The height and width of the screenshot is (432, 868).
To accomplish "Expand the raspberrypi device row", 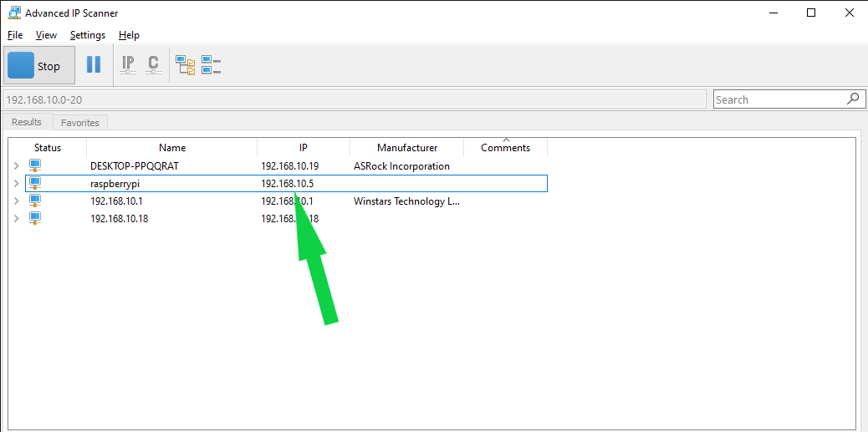I will (16, 184).
